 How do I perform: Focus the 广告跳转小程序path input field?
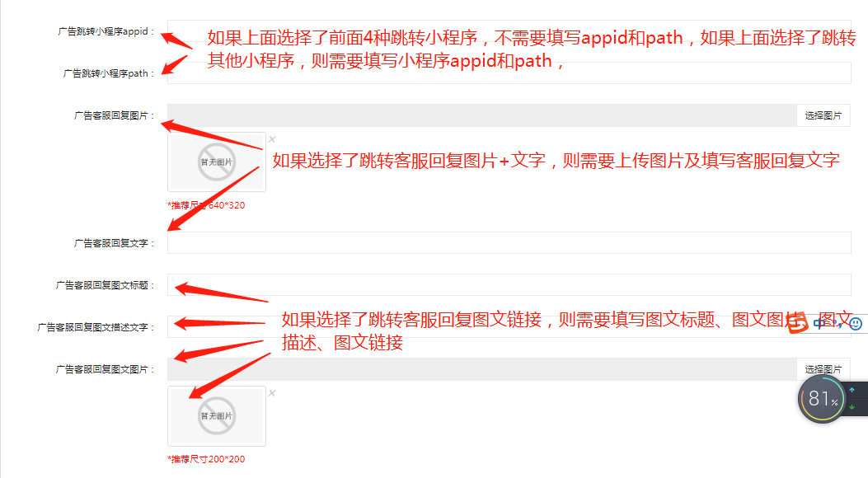(509, 73)
